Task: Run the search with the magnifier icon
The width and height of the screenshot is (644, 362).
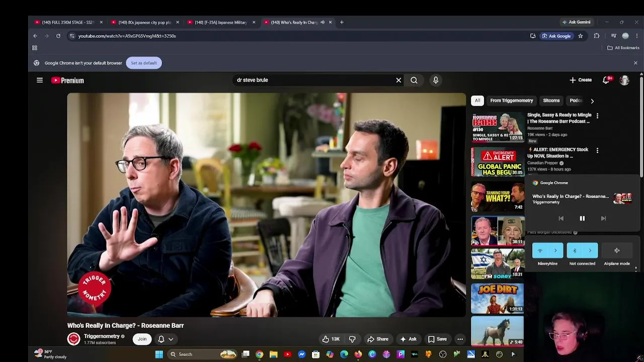Action: pos(414,80)
